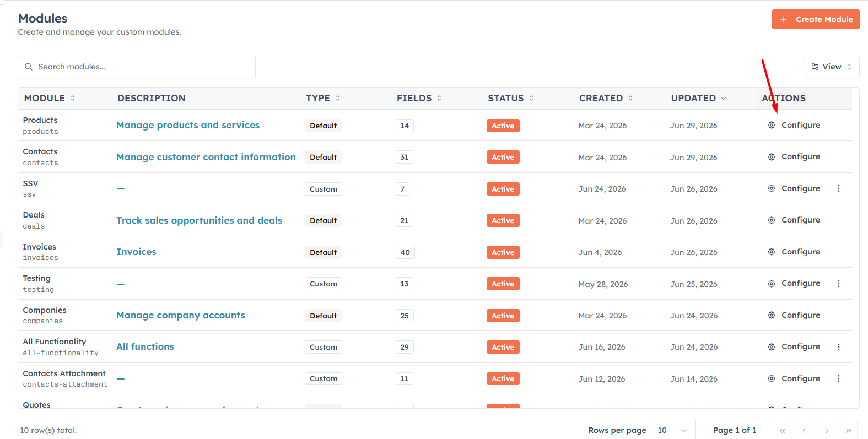868x439 pixels.
Task: Click 'Manage customer contact information' description
Action: [x=206, y=157]
